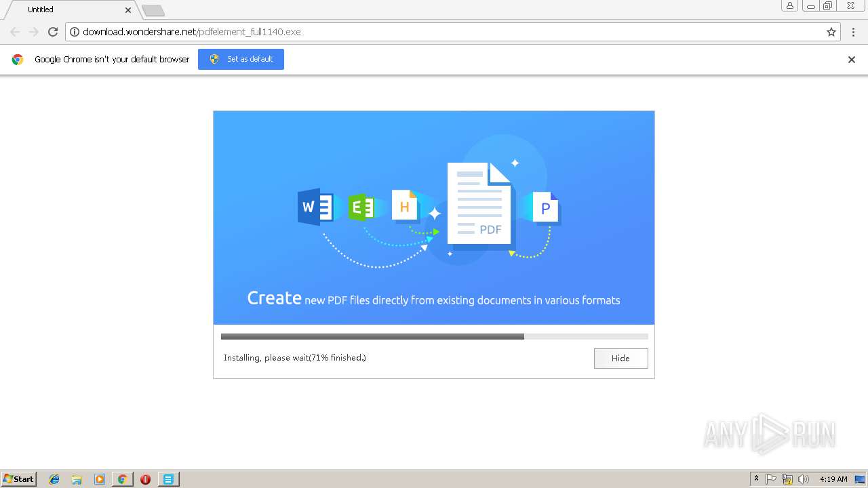
Task: Dismiss the default browser notification bar
Action: click(x=852, y=59)
